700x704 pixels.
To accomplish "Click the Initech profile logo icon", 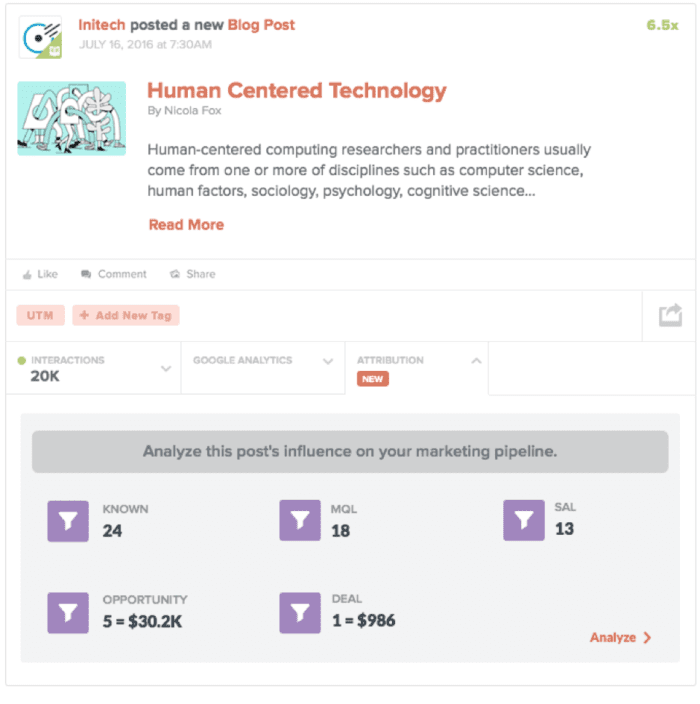I will [40, 37].
